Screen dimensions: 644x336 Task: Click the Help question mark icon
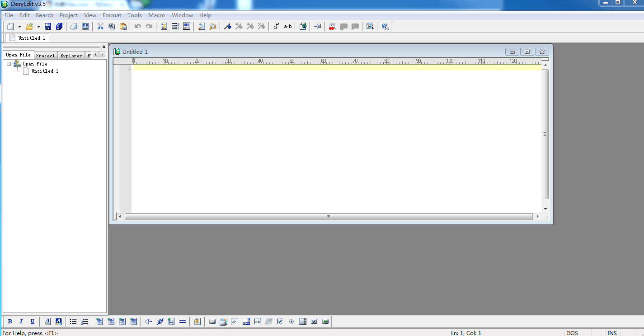click(385, 27)
